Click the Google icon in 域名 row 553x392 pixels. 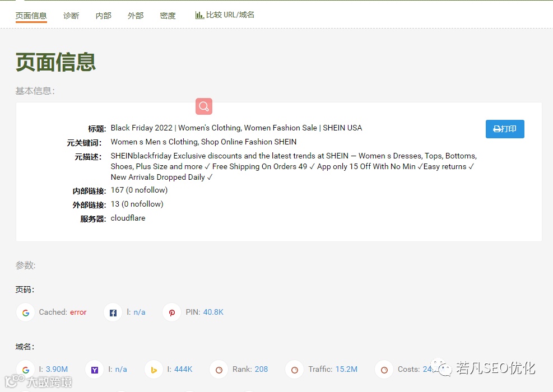(x=25, y=370)
